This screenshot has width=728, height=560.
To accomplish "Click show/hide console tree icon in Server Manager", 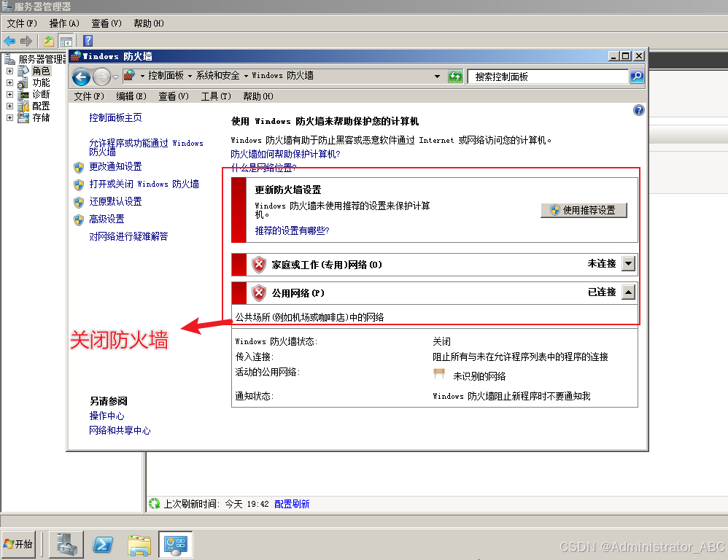I will [x=66, y=42].
